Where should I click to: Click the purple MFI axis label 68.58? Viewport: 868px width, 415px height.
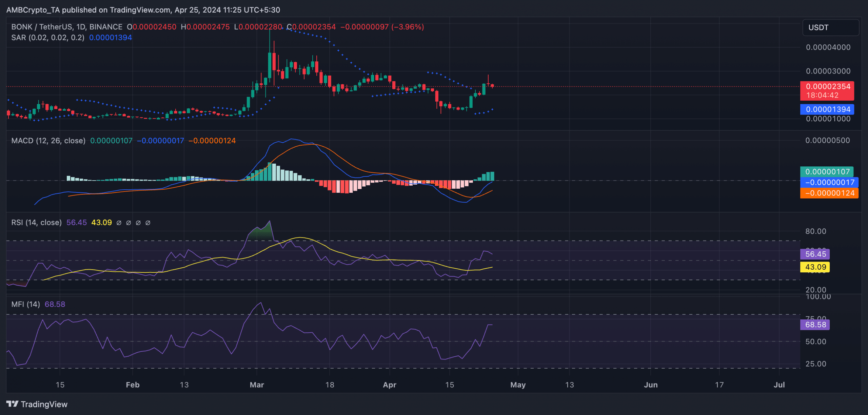click(815, 325)
